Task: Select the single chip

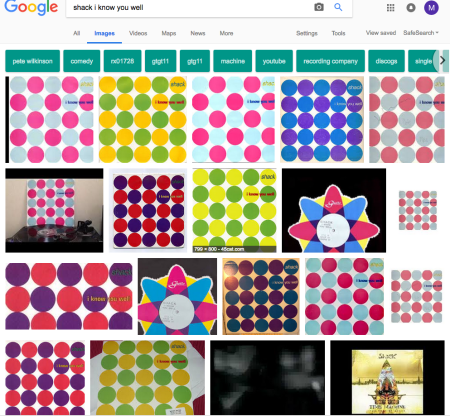Action: [x=423, y=61]
